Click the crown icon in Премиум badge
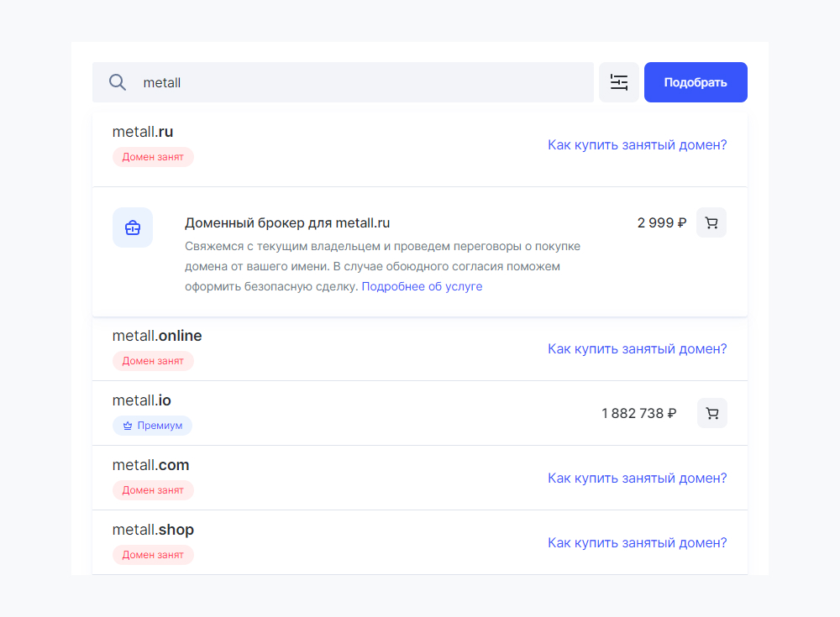The width and height of the screenshot is (840, 617). [128, 426]
